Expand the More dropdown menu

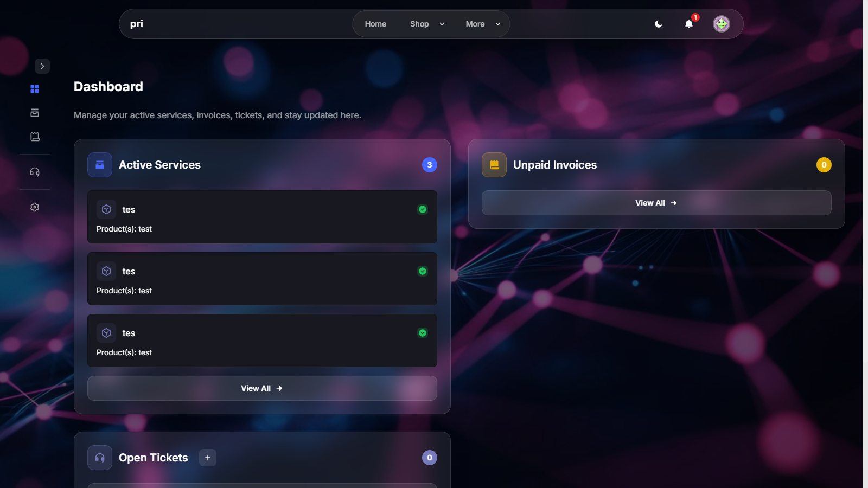pos(482,24)
